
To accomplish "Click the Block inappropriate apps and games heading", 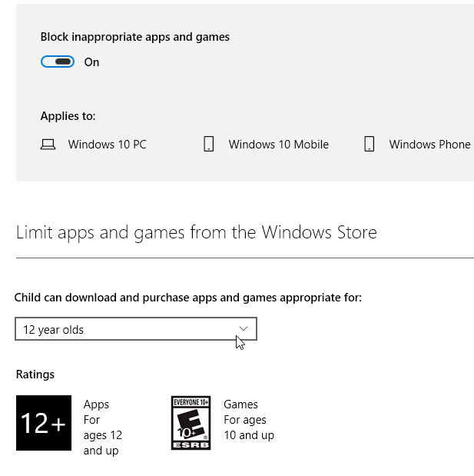I will click(135, 37).
